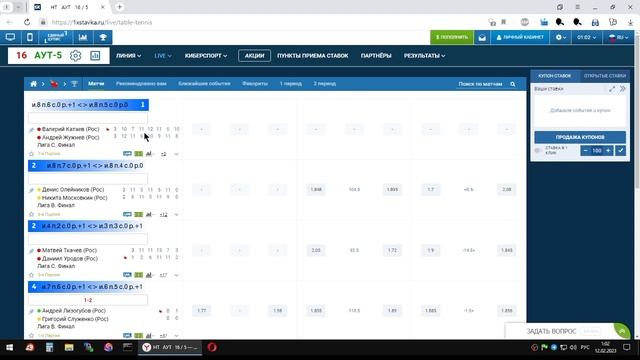Switch to the Купон ставок tab

(554, 76)
